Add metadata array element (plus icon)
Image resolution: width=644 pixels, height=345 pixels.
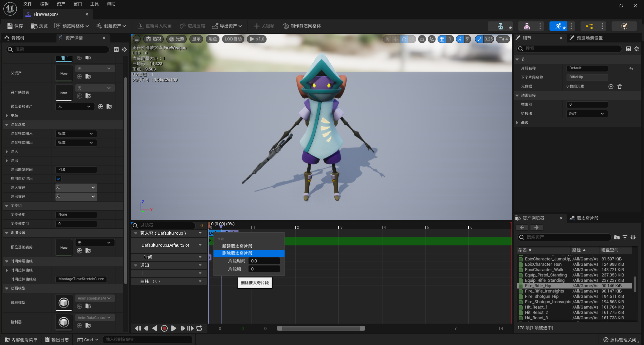click(x=611, y=87)
